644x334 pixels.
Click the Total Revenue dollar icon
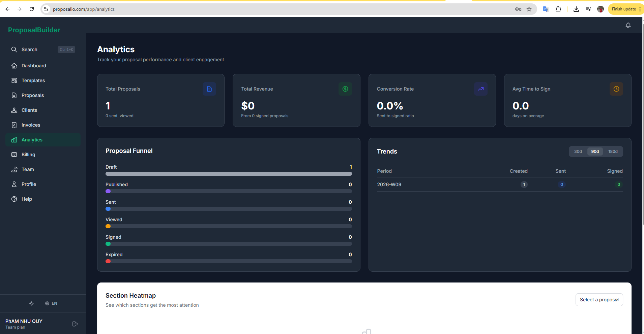pyautogui.click(x=345, y=89)
